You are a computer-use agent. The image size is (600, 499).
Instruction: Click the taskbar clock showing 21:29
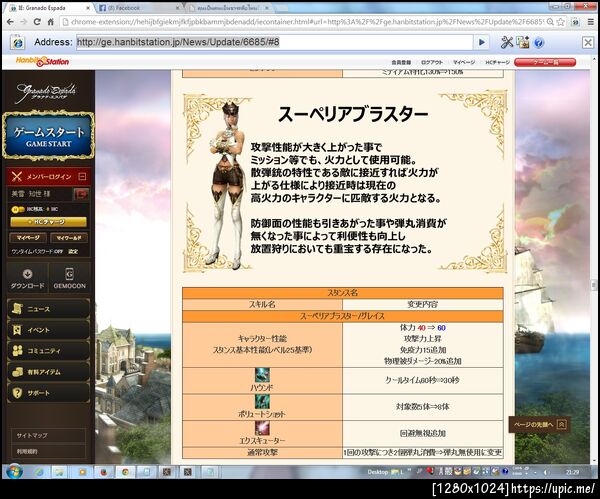(x=573, y=472)
